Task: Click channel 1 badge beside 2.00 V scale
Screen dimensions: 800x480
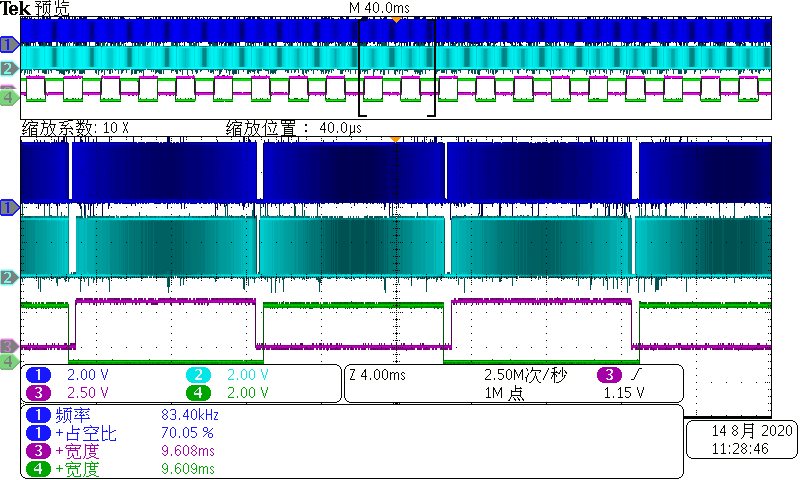Action: coord(38,375)
